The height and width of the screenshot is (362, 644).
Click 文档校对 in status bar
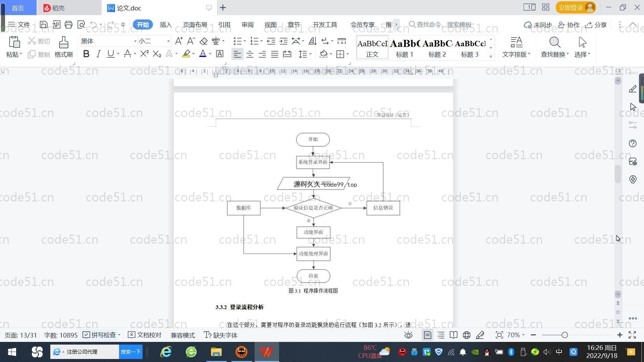145,335
